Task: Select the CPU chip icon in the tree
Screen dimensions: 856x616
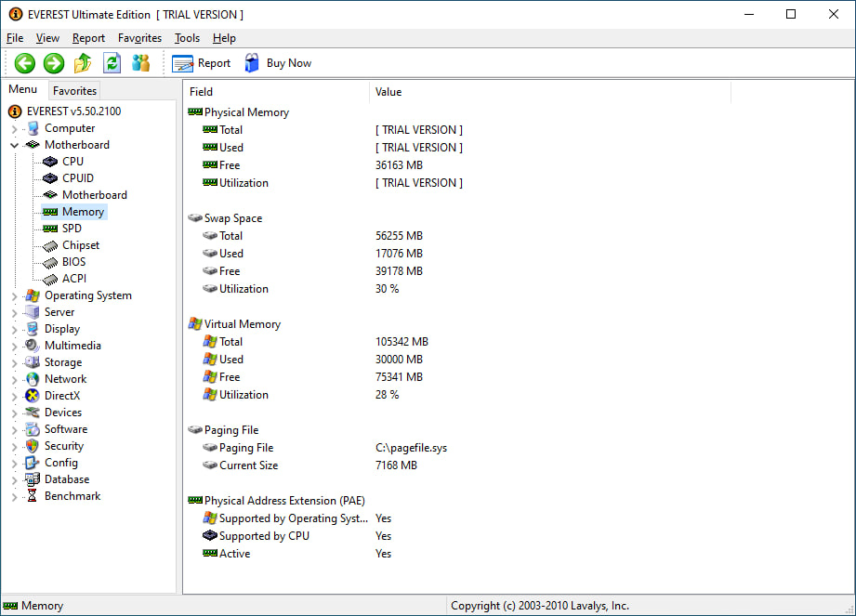Action: [50, 162]
